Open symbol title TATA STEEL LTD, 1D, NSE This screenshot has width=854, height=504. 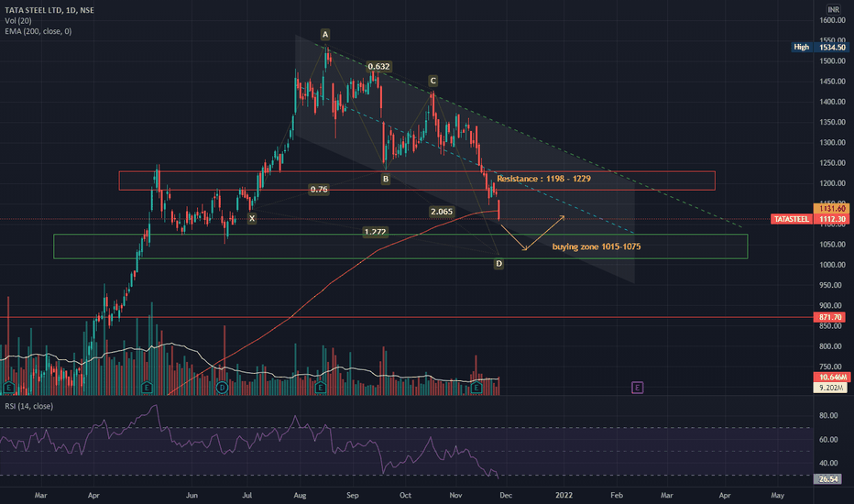tap(49, 10)
